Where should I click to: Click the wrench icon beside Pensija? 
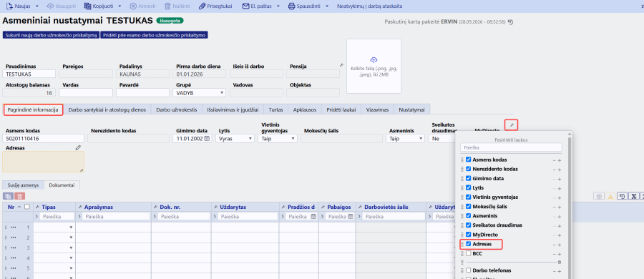341,65
